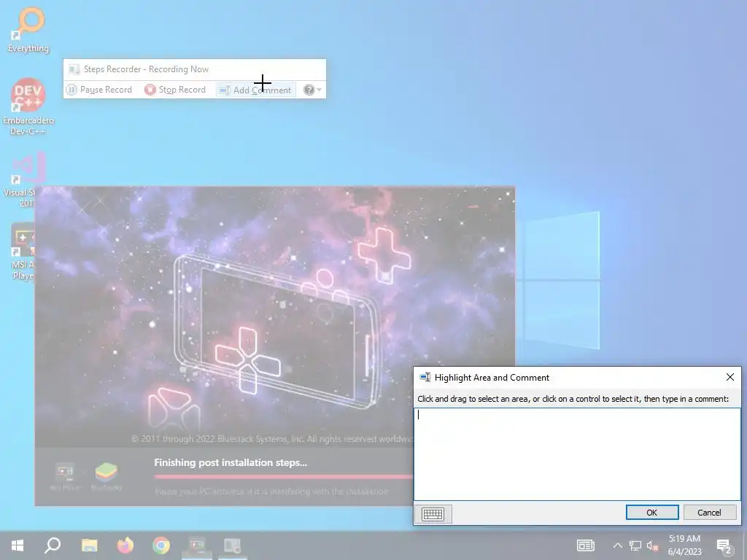Viewport: 747px width, 560px height.
Task: Show hidden system tray icons
Action: coord(617,545)
